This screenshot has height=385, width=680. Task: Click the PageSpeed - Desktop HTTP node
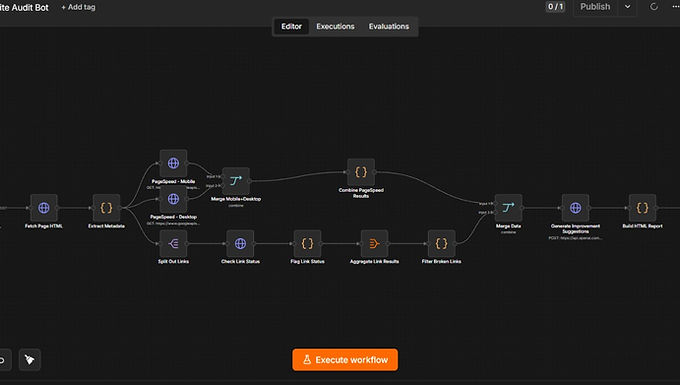pos(173,199)
